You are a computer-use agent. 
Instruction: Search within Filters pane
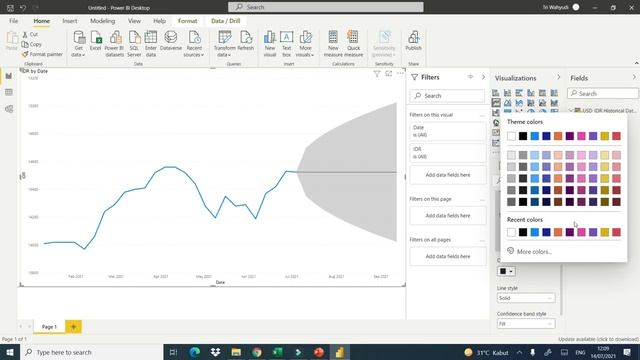tap(447, 96)
